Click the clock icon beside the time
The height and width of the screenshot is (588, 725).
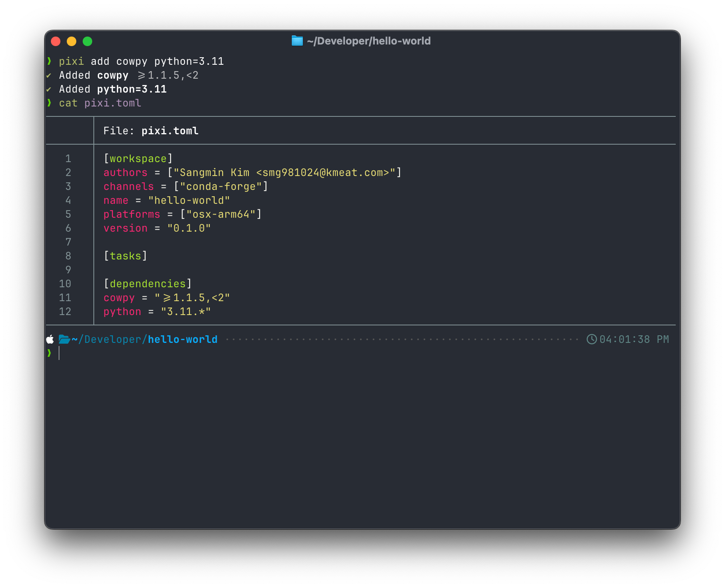pyautogui.click(x=592, y=339)
